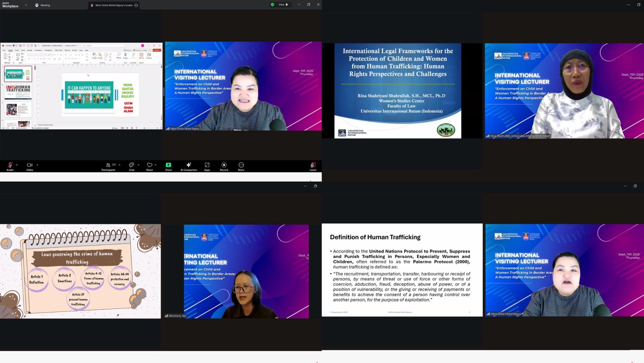This screenshot has width=644, height=363.
Task: Activate Dictate in the PowerPoint ribbon
Action: tap(125, 55)
